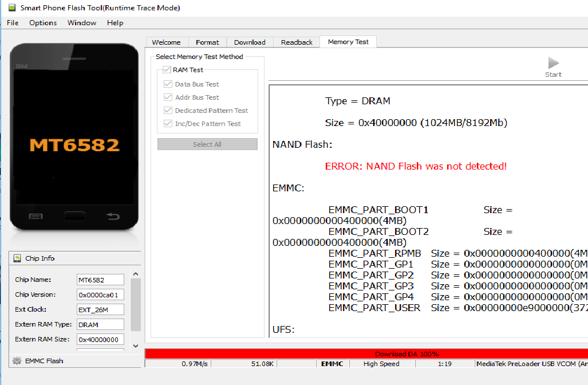Click the phone's back key icon
The height and width of the screenshot is (385, 588).
113,216
